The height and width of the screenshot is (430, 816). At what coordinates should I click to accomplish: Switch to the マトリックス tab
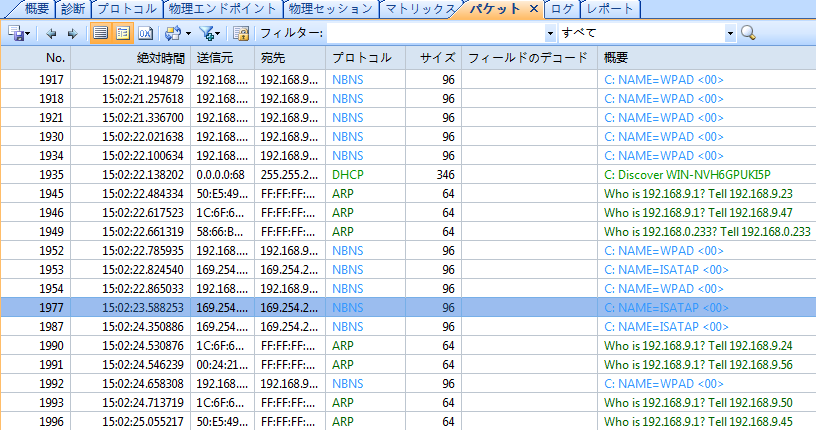click(x=416, y=9)
